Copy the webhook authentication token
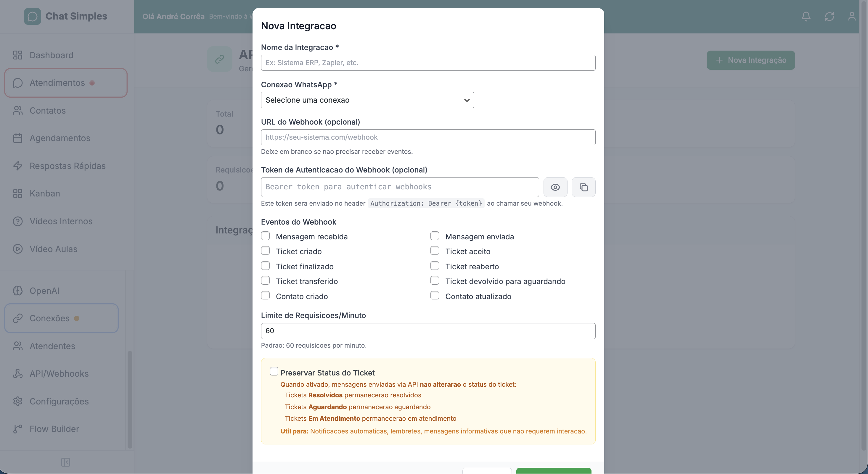868x474 pixels. point(584,187)
